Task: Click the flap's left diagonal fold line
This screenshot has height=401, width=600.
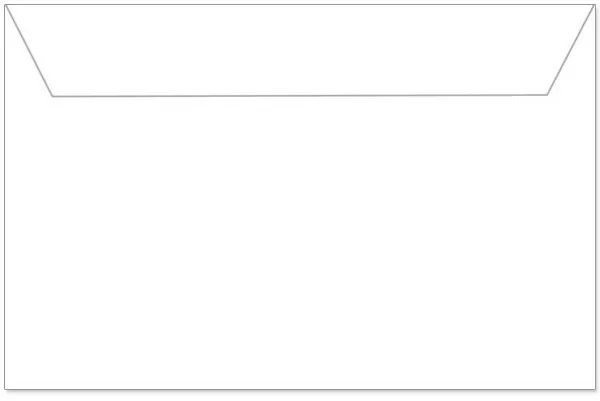Action: click(29, 51)
